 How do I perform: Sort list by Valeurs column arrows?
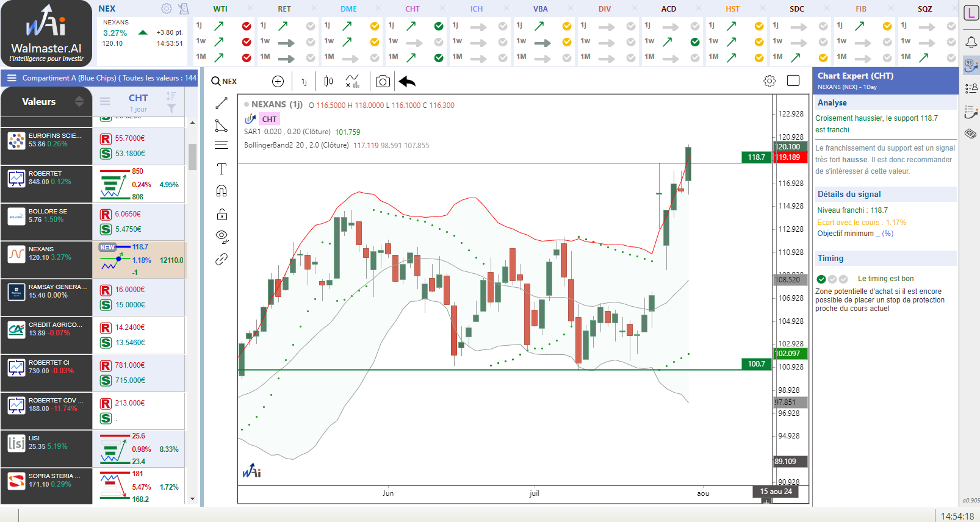point(79,101)
